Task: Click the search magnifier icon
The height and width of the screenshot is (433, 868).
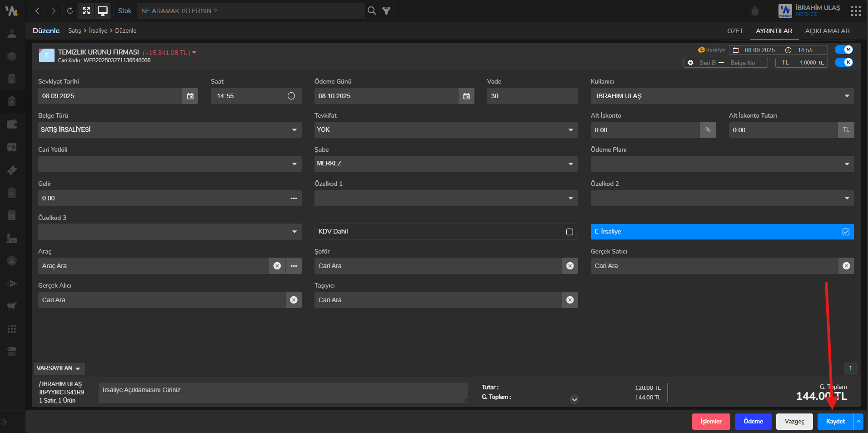Action: click(x=372, y=11)
